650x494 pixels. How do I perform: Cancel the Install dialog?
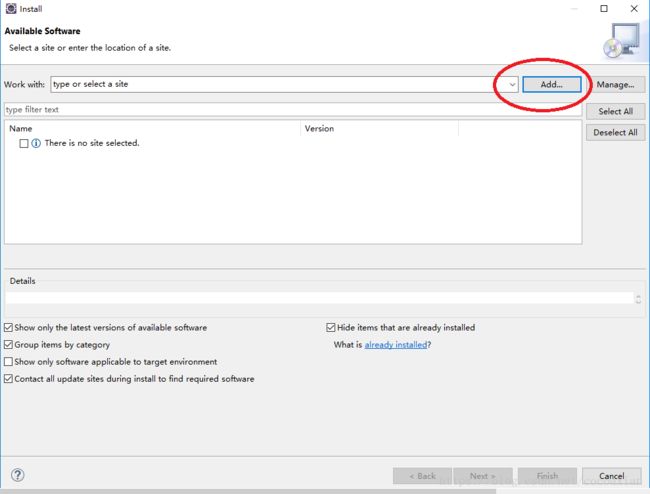612,476
